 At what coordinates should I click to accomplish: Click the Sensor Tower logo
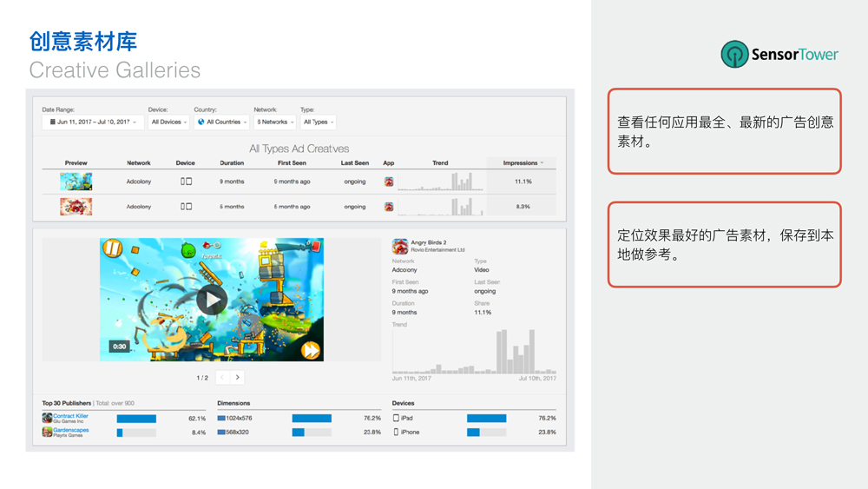[x=779, y=54]
